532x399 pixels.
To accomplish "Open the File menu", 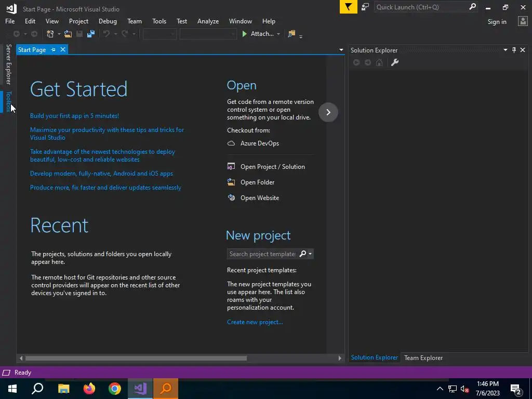I will tap(10, 21).
